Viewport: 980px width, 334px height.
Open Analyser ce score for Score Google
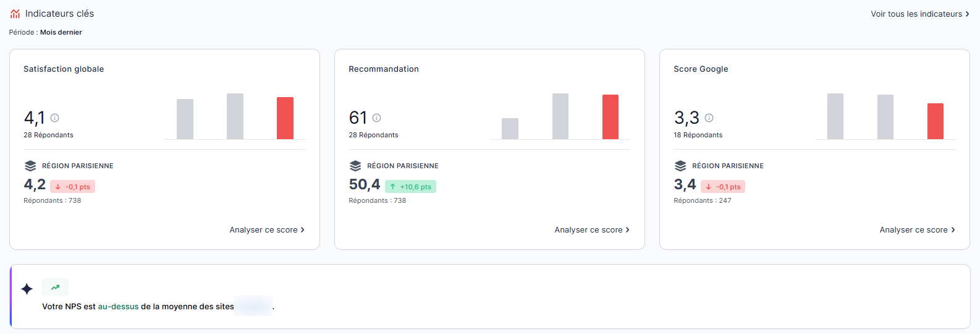point(917,230)
